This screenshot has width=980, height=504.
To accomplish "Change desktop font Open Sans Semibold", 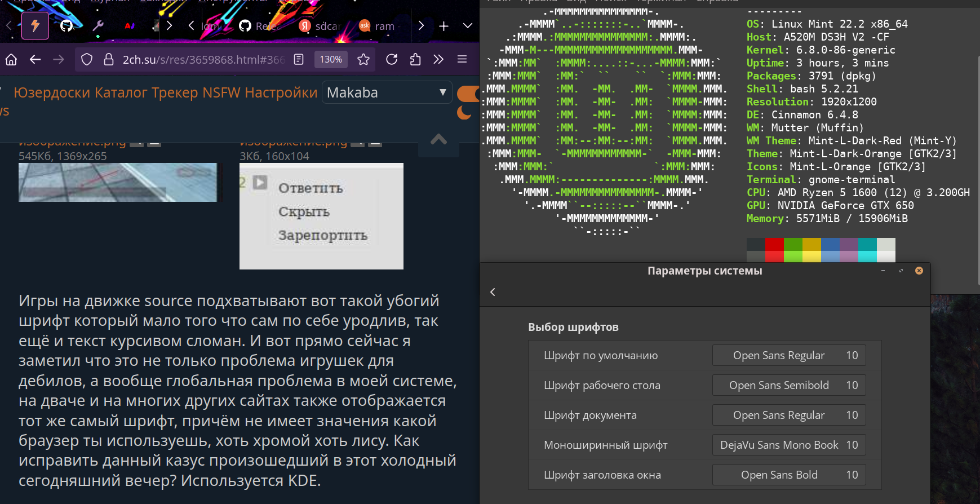I will pyautogui.click(x=789, y=385).
